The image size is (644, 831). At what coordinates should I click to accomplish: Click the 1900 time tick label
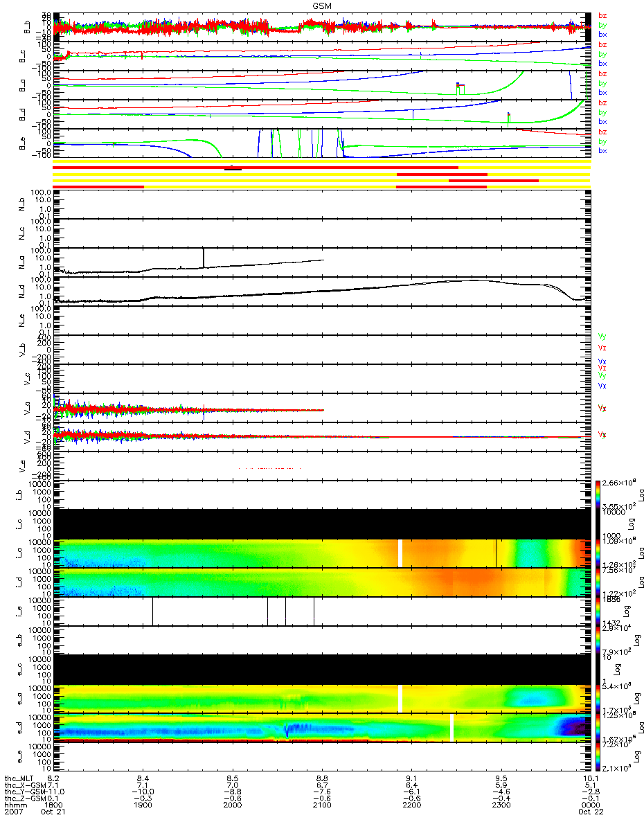143,805
